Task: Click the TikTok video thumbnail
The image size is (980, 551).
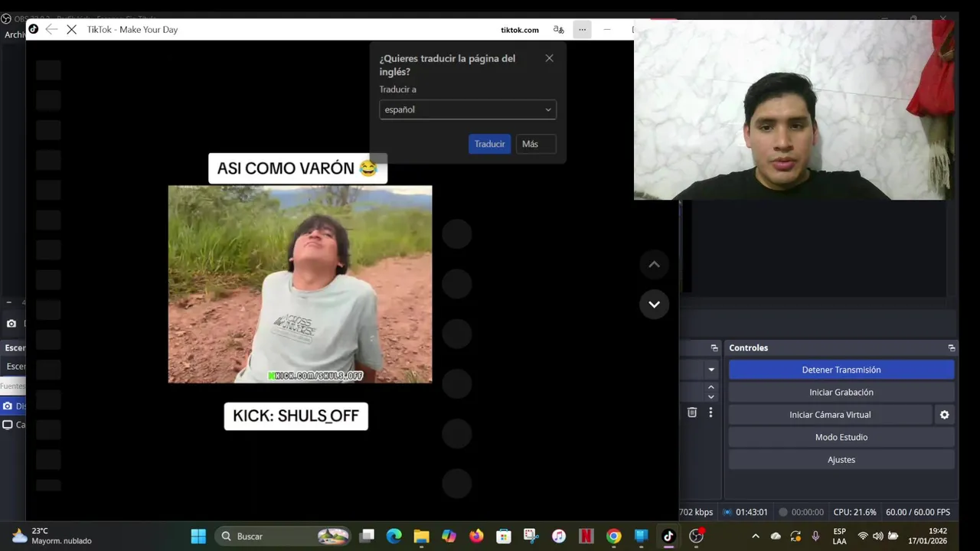Action: (x=300, y=284)
